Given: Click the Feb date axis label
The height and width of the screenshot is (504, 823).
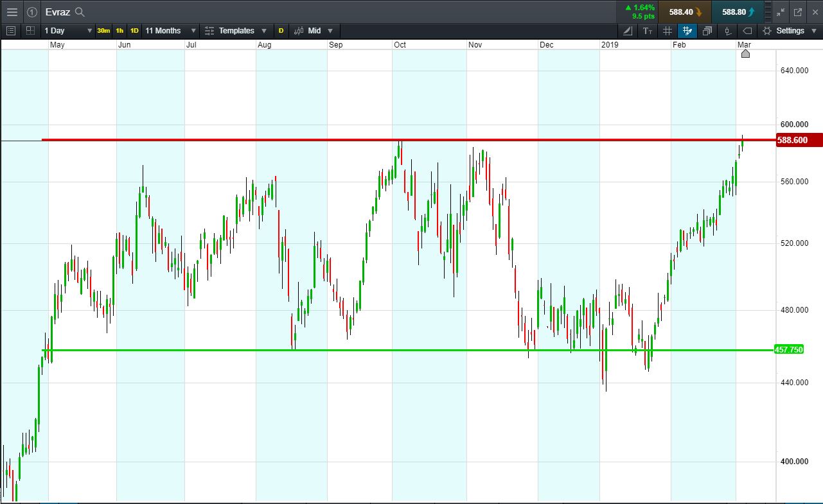Looking at the screenshot, I should (x=679, y=45).
